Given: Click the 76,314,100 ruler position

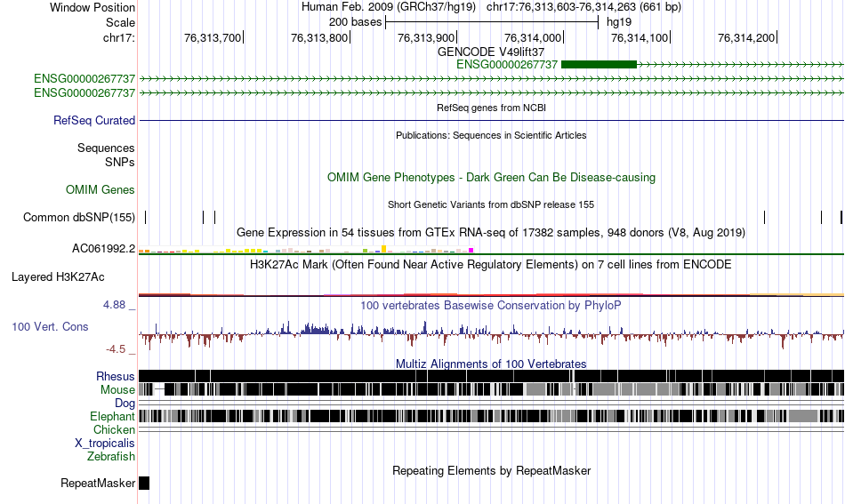Looking at the screenshot, I should [x=640, y=37].
